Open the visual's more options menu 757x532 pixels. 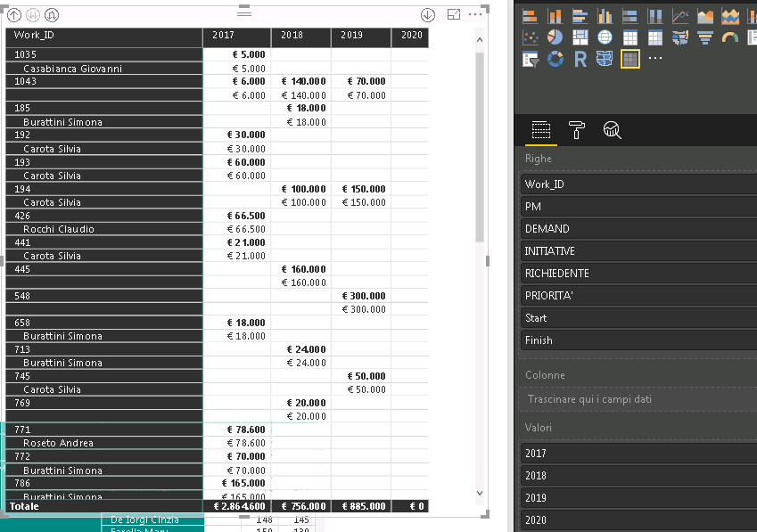coord(475,14)
